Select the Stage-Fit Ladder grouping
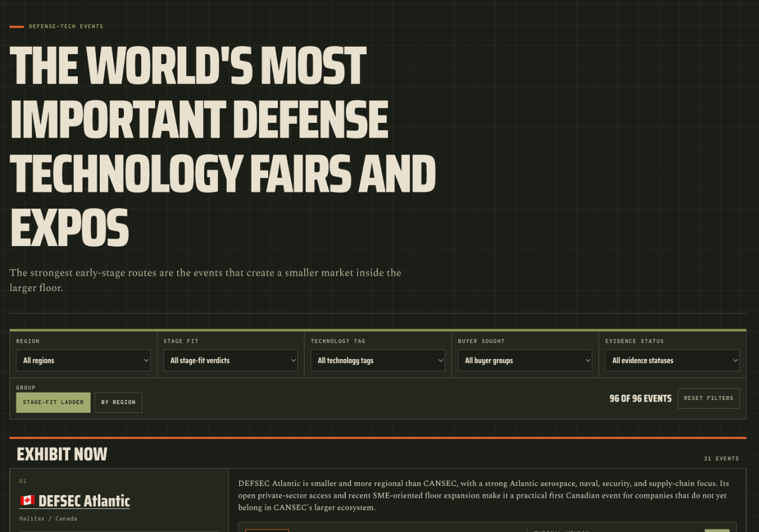Image resolution: width=759 pixels, height=532 pixels. click(53, 402)
